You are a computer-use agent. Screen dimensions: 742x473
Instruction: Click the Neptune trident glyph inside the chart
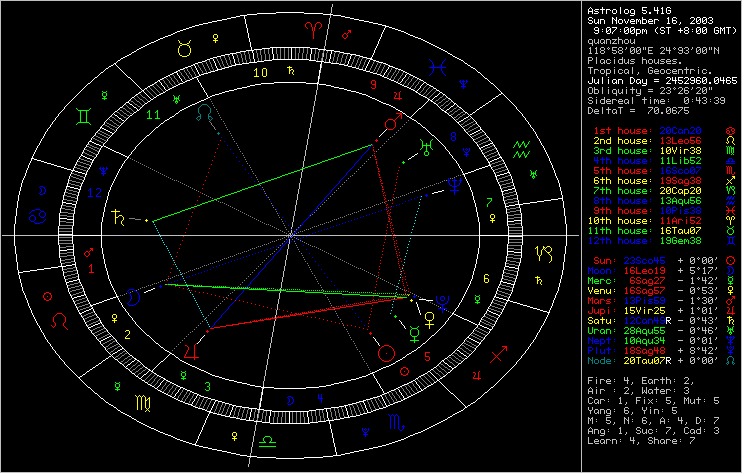456,184
